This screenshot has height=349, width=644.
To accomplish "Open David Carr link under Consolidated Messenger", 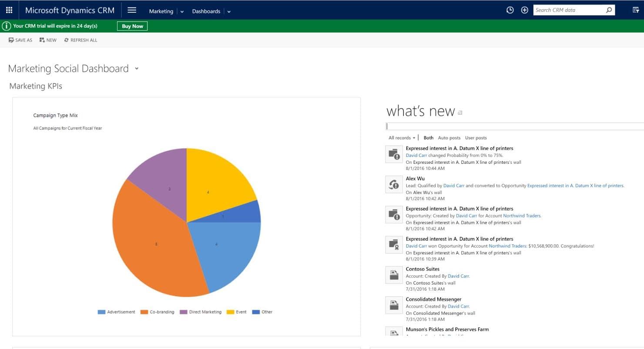I will [x=459, y=306].
